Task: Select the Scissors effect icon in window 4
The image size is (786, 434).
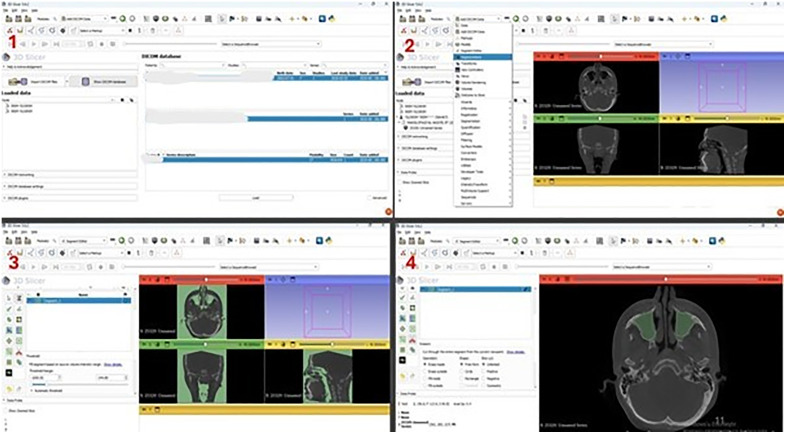Action: 411,339
